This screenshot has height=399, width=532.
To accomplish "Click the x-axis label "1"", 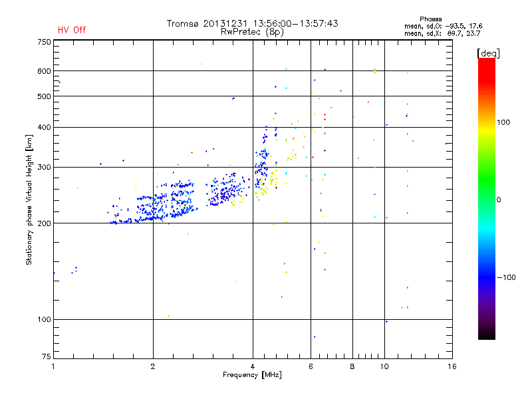I will [x=53, y=366].
